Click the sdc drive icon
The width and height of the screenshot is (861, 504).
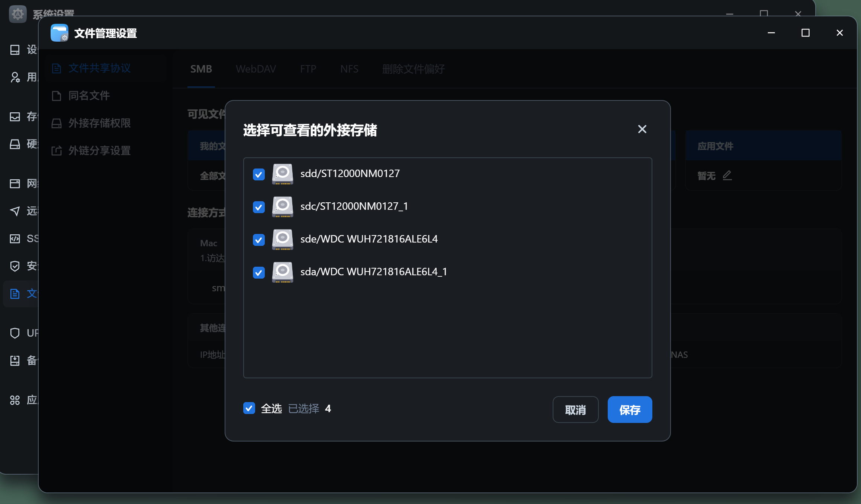283,206
